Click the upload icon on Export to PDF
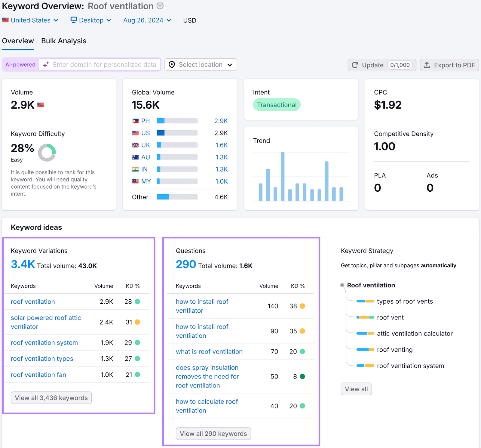481x448 pixels. pos(427,65)
